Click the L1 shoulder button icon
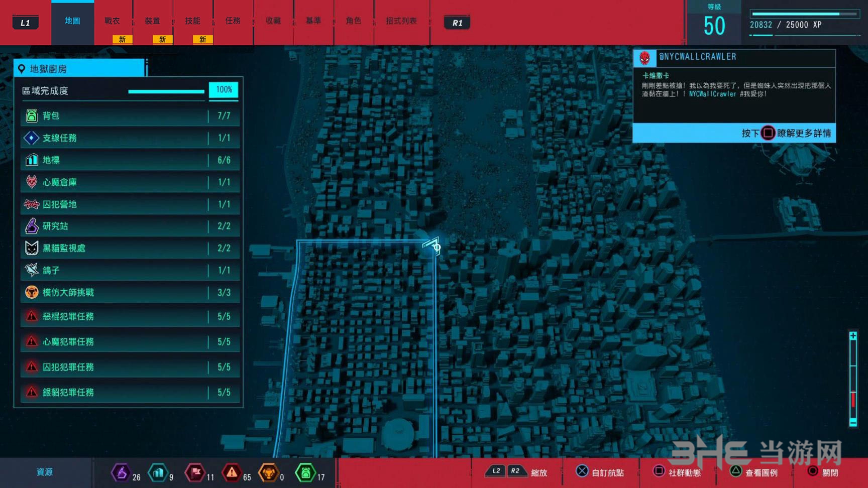 (x=25, y=23)
